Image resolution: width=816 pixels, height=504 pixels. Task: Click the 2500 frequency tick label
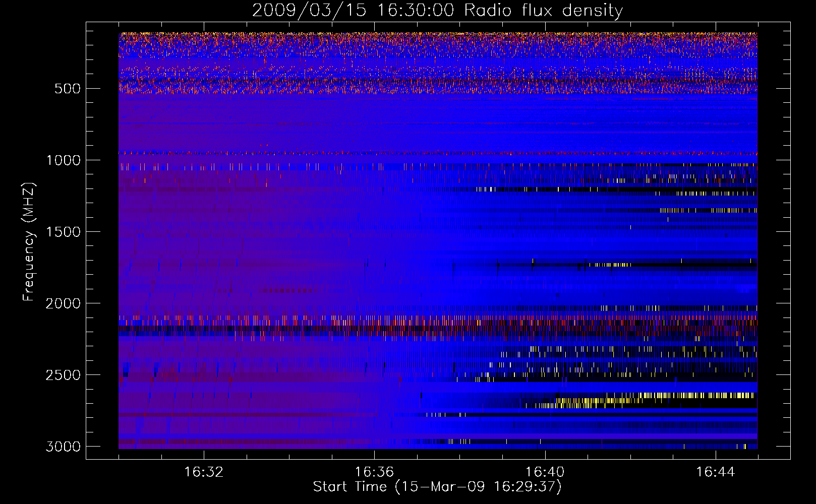click(63, 375)
